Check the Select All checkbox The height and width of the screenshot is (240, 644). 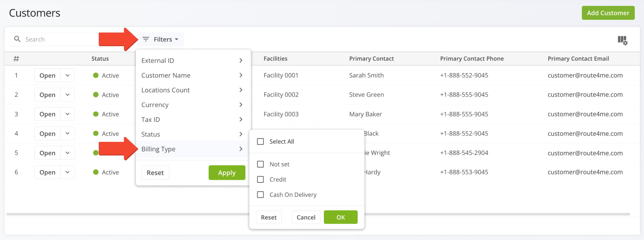click(x=260, y=141)
